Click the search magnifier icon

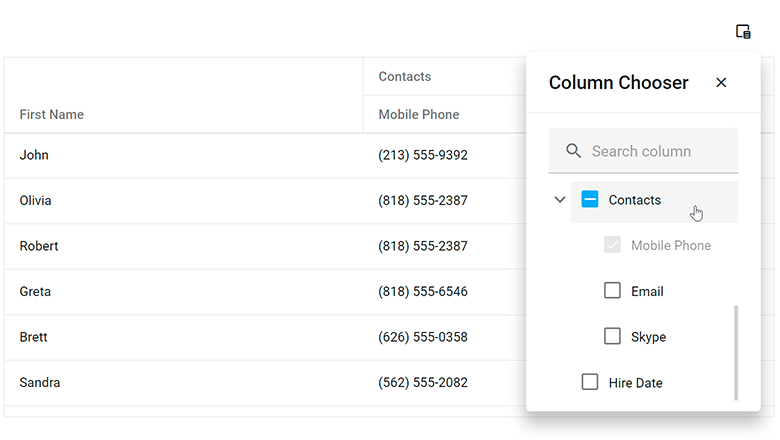[573, 151]
